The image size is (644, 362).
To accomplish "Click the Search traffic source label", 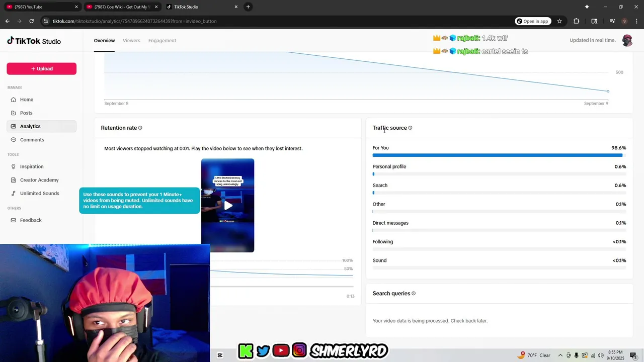I will click(x=380, y=186).
